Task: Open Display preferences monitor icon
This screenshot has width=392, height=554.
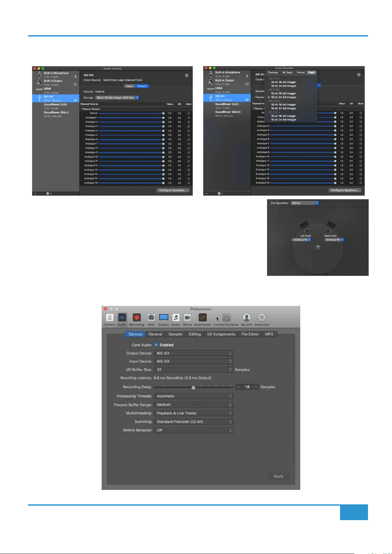Action: [x=163, y=318]
